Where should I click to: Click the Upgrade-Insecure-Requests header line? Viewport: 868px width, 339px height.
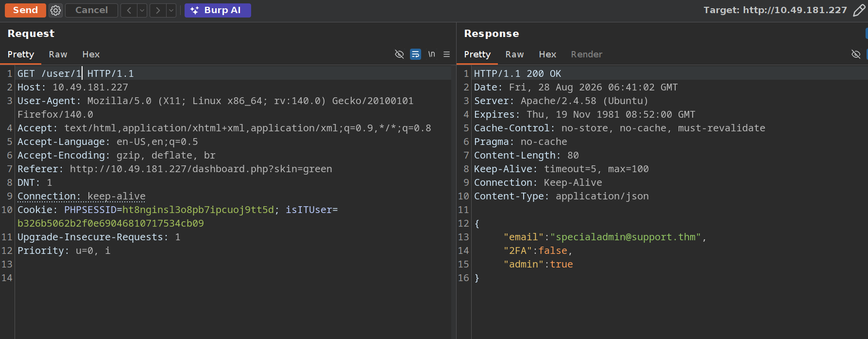coord(99,237)
